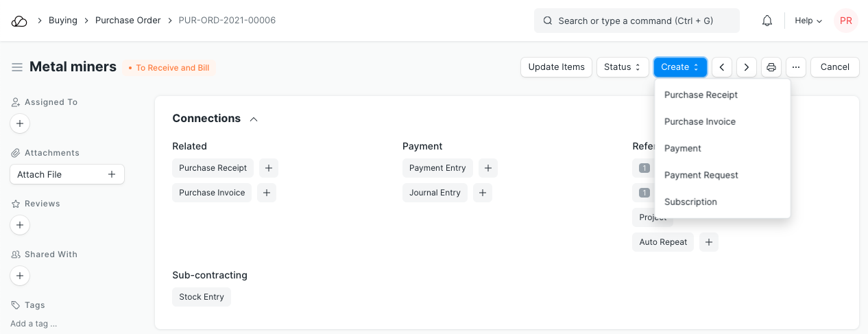Click the Update Items button
This screenshot has height=334, width=868.
(556, 67)
